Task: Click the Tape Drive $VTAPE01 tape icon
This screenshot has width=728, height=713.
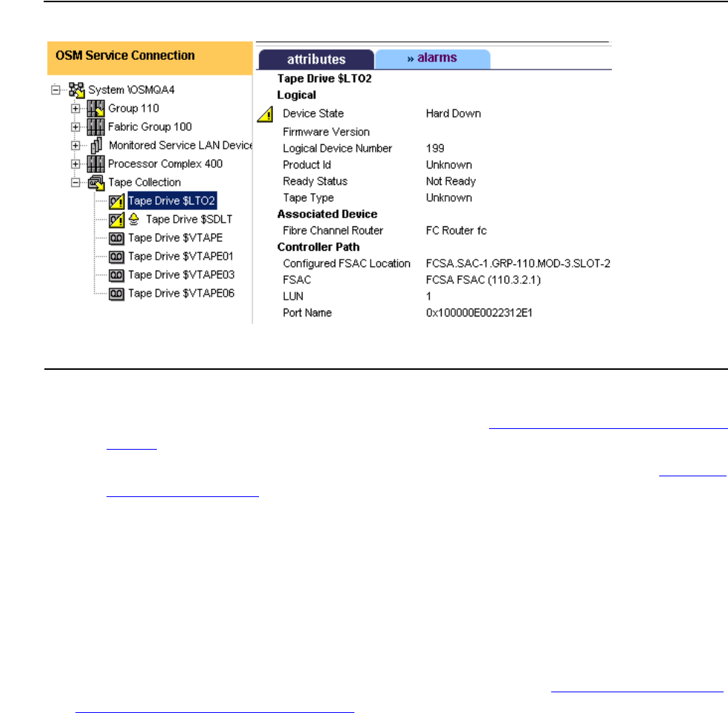Action: click(x=117, y=257)
